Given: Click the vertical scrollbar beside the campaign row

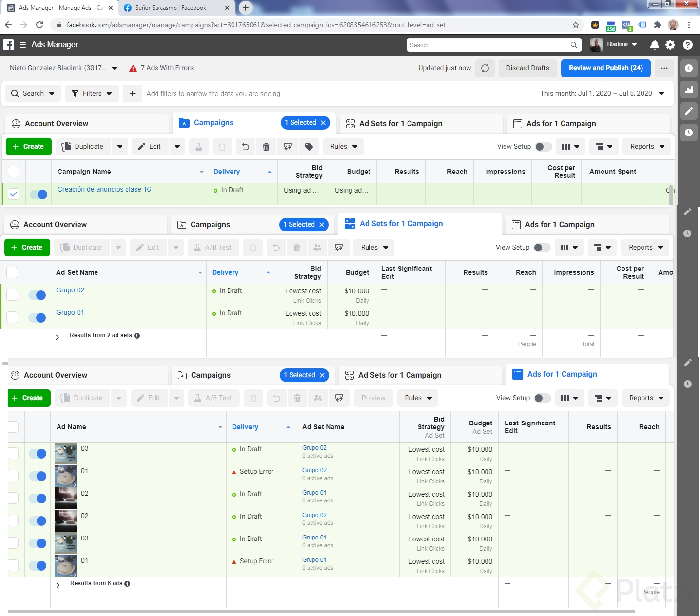Looking at the screenshot, I should pyautogui.click(x=671, y=195).
